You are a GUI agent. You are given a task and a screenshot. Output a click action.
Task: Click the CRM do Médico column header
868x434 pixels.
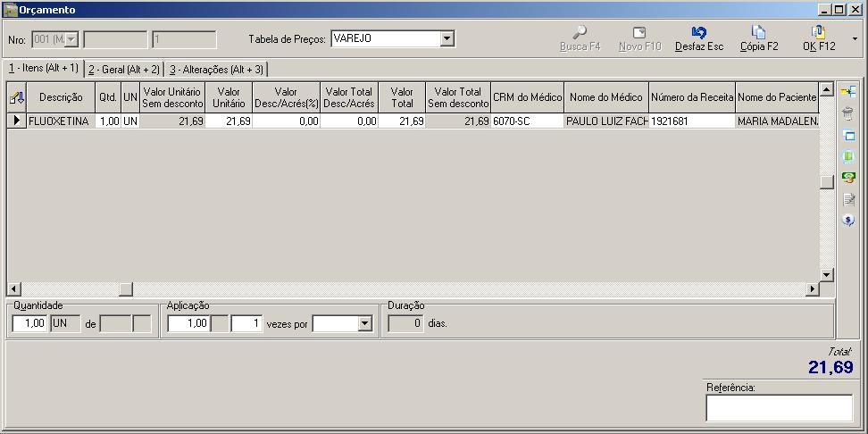(527, 98)
